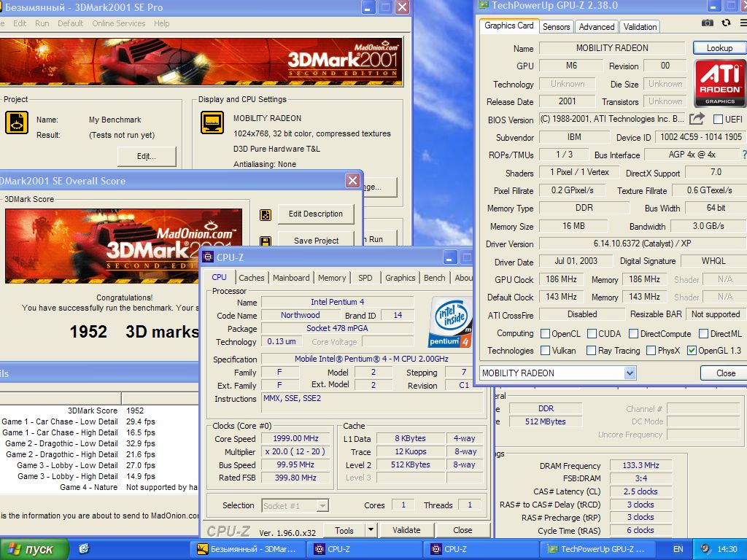Click the monitor icon in Display and CPU Settings
Screen dimensions: 747x560
[212, 122]
